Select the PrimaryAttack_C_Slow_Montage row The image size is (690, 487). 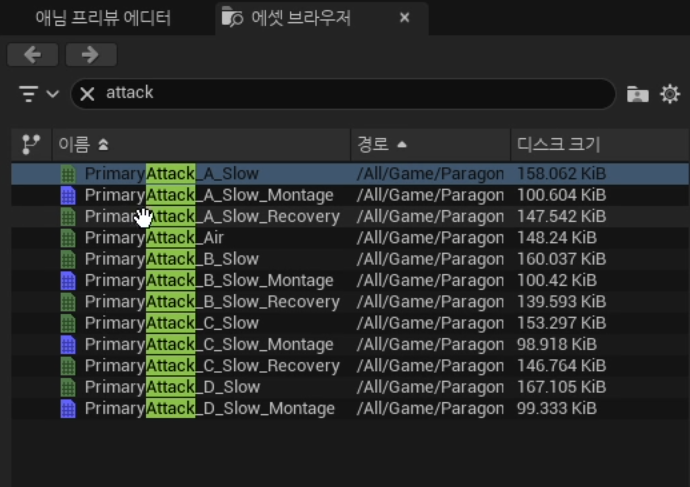pyautogui.click(x=350, y=344)
